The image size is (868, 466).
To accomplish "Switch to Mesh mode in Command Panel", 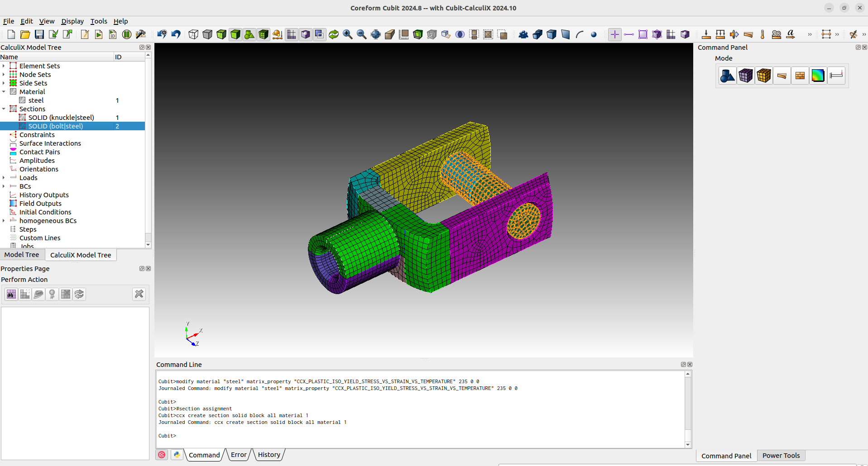I will (x=746, y=75).
